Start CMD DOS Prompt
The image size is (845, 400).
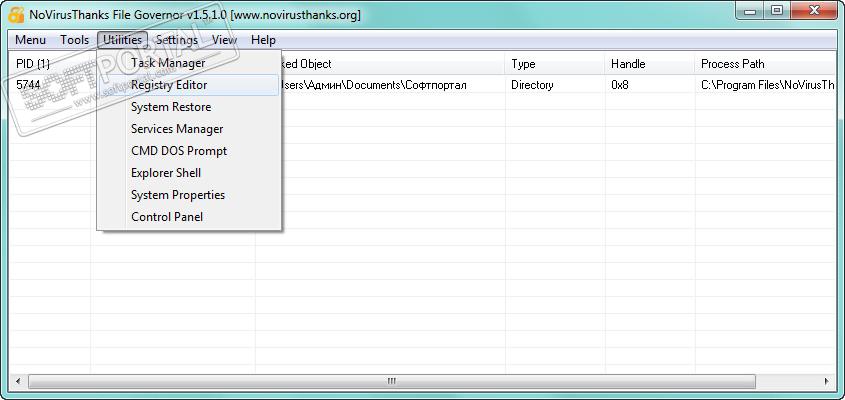tap(189, 151)
